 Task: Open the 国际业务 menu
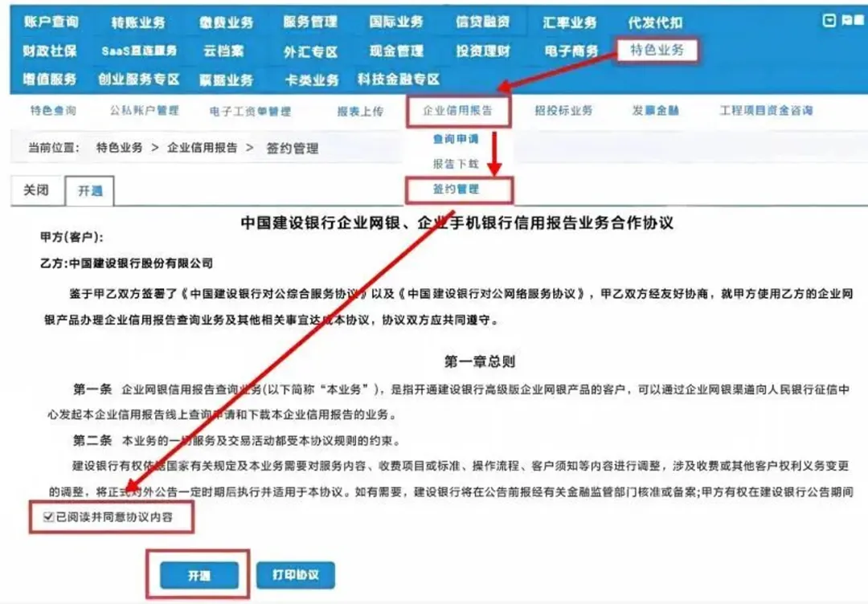(396, 22)
